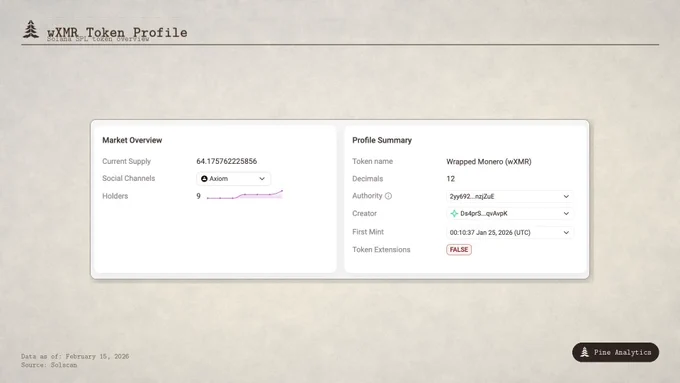Click the green sparkle icon beside Creator address
Image resolution: width=680 pixels, height=383 pixels.
pyautogui.click(x=454, y=213)
